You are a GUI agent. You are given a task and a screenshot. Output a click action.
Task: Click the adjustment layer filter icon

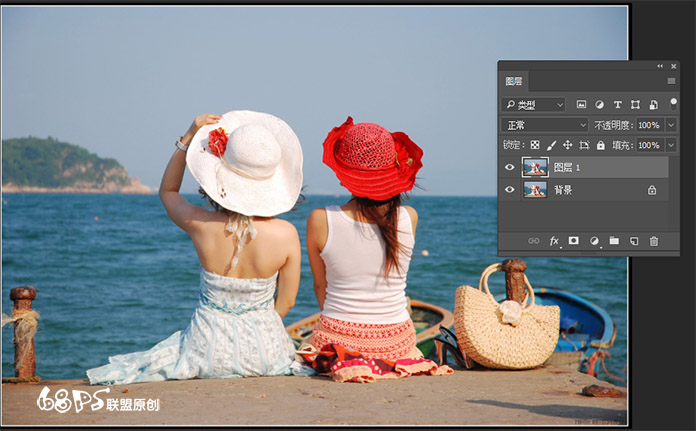599,104
